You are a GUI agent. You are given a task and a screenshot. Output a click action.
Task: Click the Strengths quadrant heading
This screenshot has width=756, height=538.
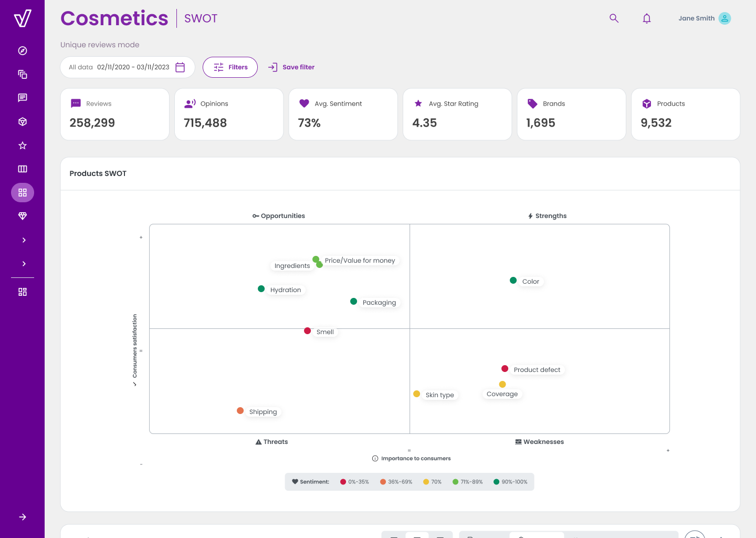[x=547, y=216]
